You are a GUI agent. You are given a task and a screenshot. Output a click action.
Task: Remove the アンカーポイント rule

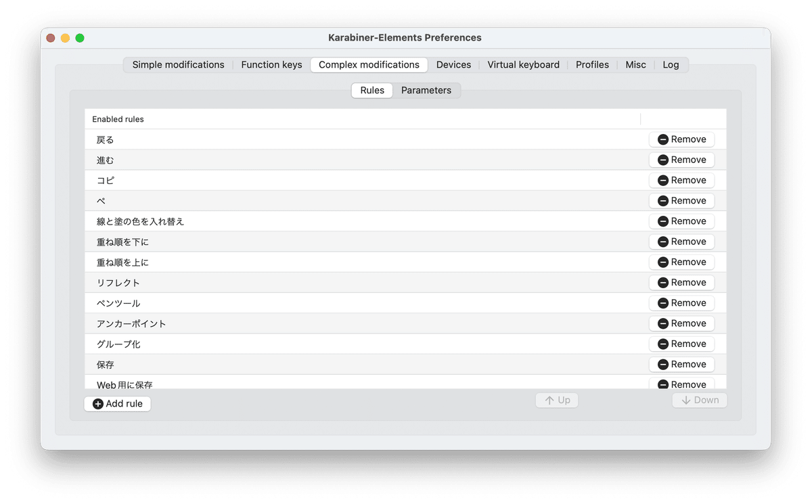pos(681,323)
